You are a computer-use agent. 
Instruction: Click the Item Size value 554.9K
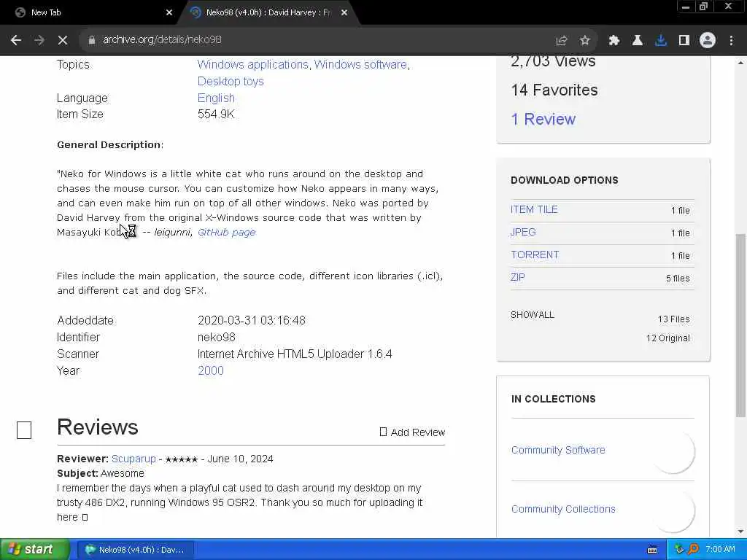(216, 114)
